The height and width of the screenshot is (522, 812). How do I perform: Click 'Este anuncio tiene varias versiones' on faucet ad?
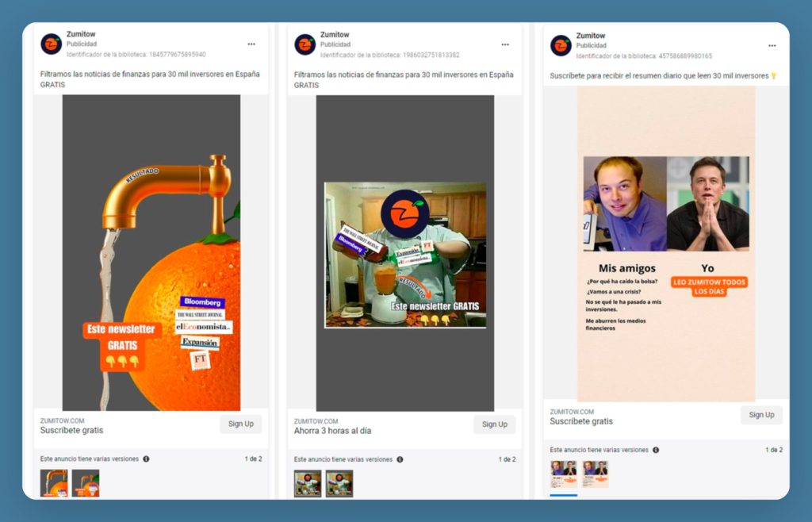coord(90,459)
